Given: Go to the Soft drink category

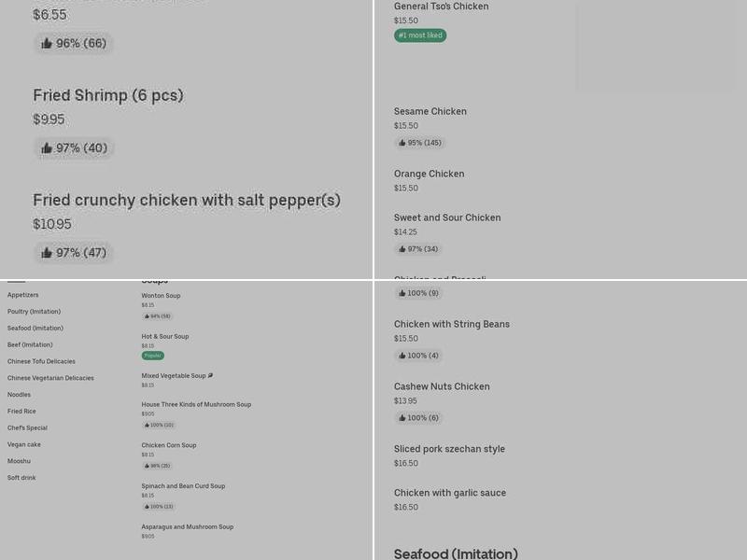Looking at the screenshot, I should [x=21, y=478].
